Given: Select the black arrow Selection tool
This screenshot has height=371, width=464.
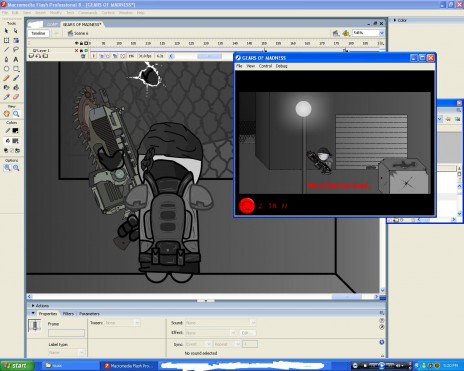Looking at the screenshot, I should (6, 31).
